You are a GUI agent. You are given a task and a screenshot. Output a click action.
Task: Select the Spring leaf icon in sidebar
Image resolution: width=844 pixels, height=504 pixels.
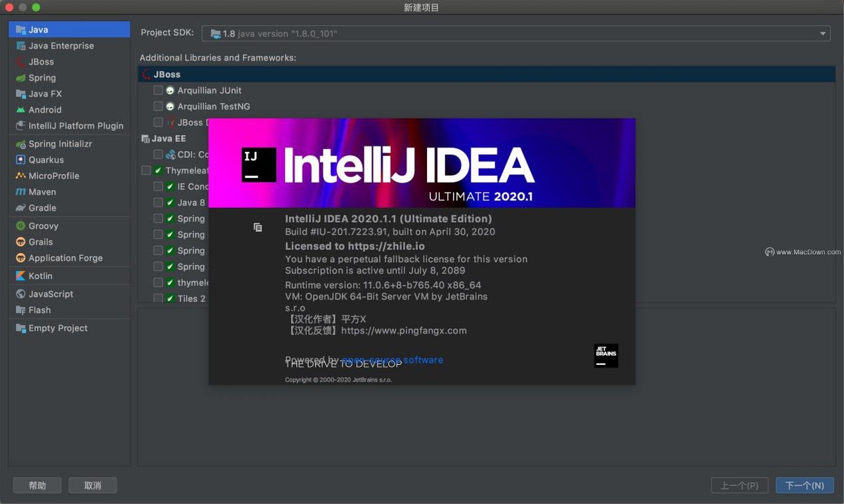[x=21, y=78]
